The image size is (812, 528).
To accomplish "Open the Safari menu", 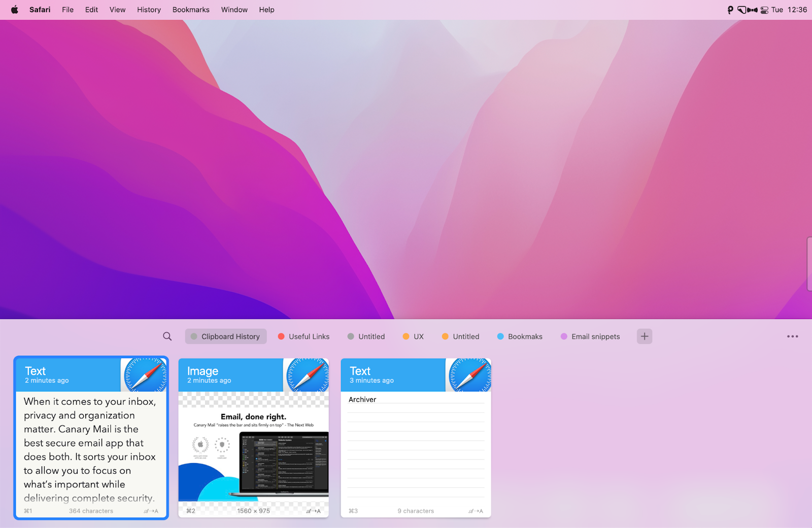I will [40, 10].
